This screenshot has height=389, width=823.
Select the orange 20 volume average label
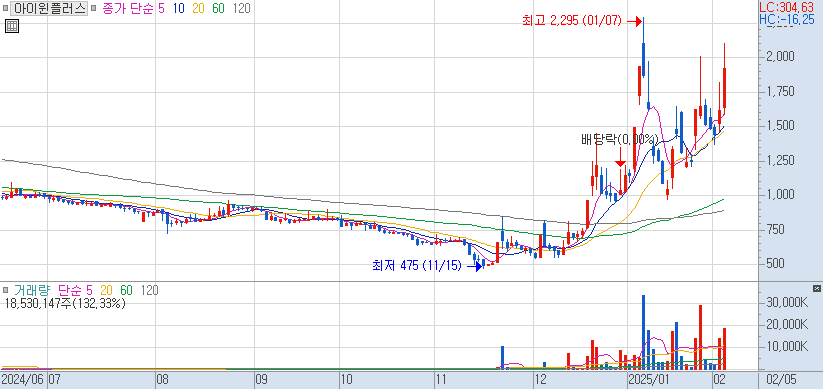[x=107, y=290]
